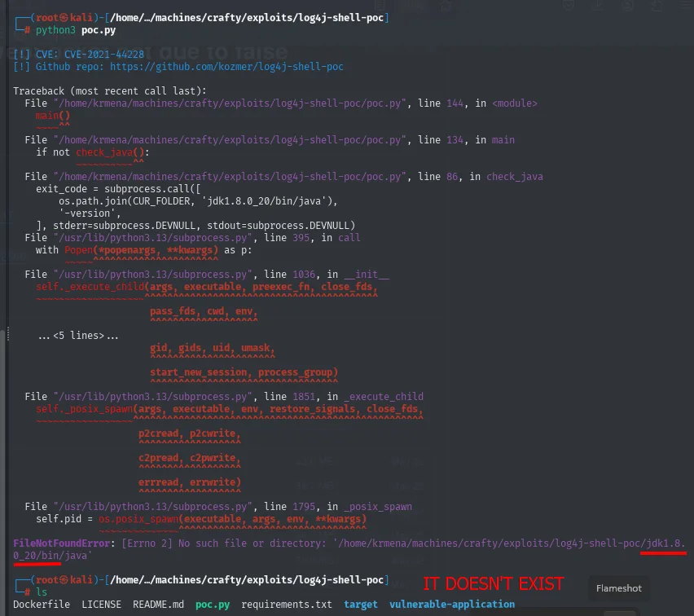
Task: Click 'p2cread, p2cwrite' argument line
Action: (x=190, y=433)
